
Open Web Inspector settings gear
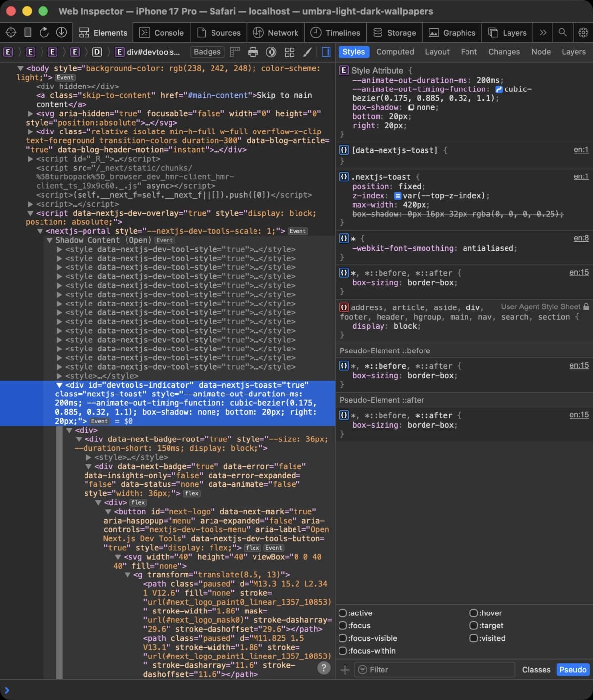583,32
